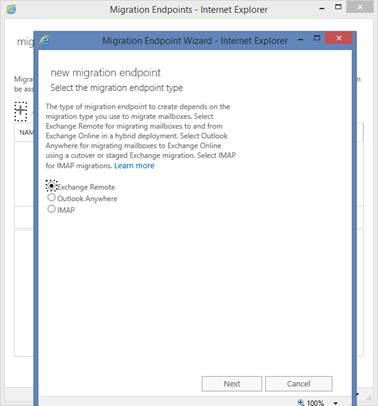Click the 'new migration endpoint' heading text
This screenshot has width=378, height=406.
(x=105, y=73)
